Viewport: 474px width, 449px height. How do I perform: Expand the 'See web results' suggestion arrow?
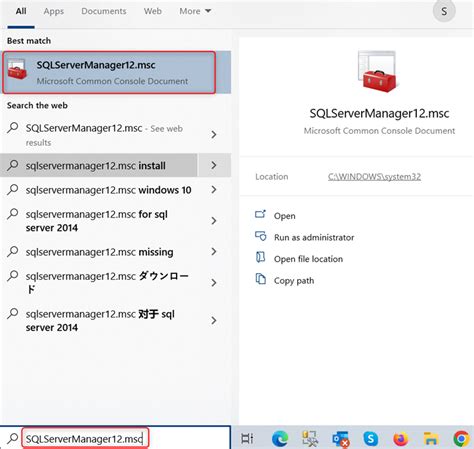(214, 134)
